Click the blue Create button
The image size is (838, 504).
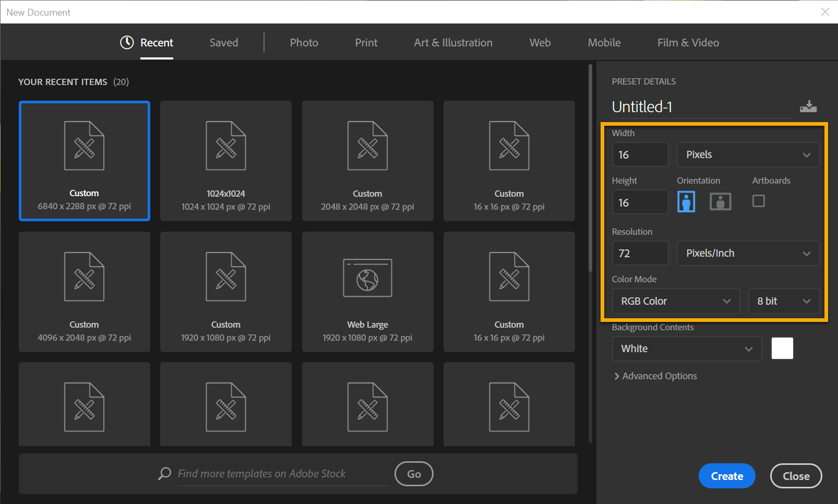(x=726, y=476)
